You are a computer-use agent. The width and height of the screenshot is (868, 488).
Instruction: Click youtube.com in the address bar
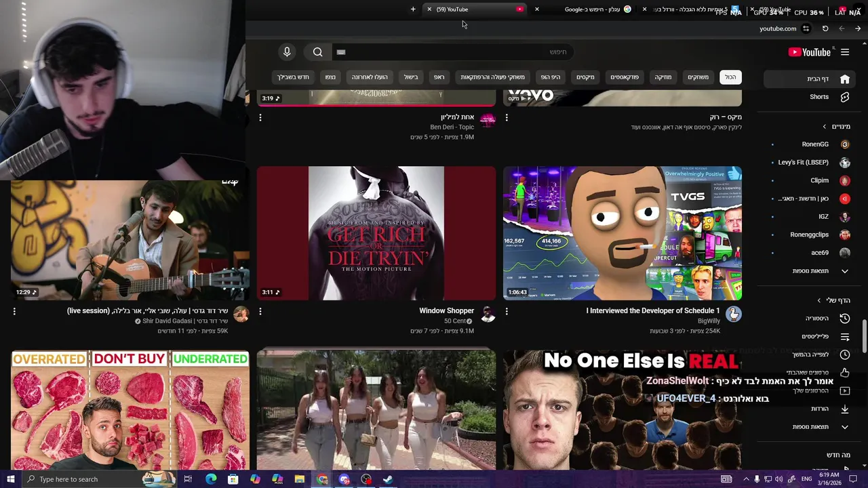point(778,28)
